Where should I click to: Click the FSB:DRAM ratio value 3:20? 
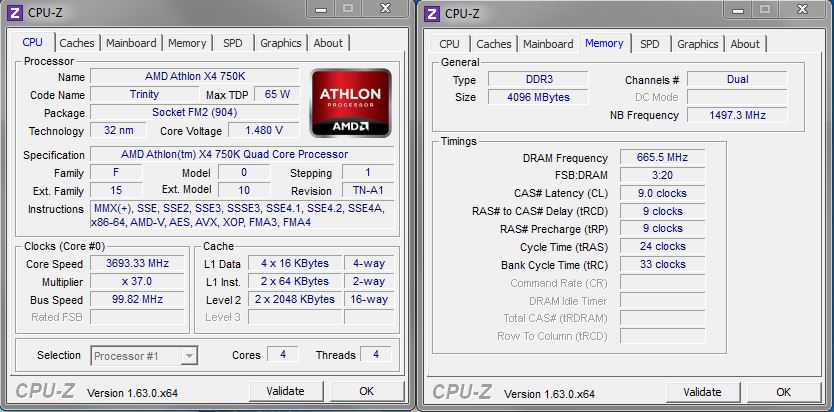pyautogui.click(x=663, y=175)
